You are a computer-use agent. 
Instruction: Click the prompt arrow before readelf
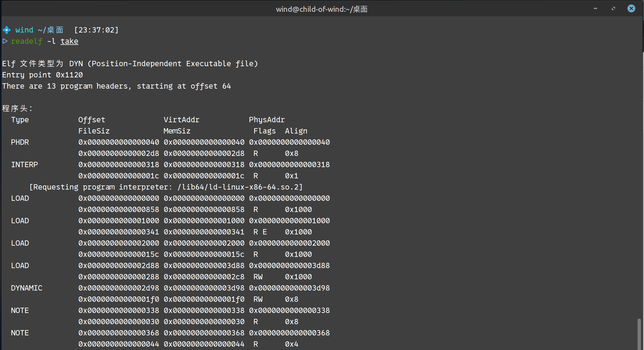point(5,41)
